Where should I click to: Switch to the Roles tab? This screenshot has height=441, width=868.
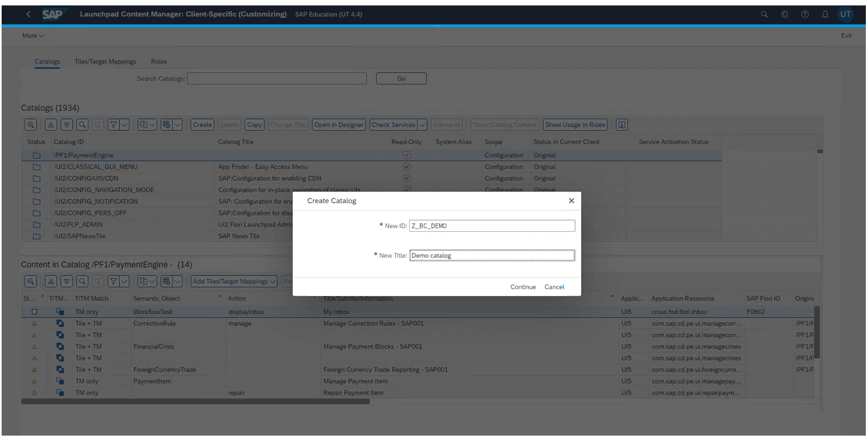pyautogui.click(x=159, y=62)
